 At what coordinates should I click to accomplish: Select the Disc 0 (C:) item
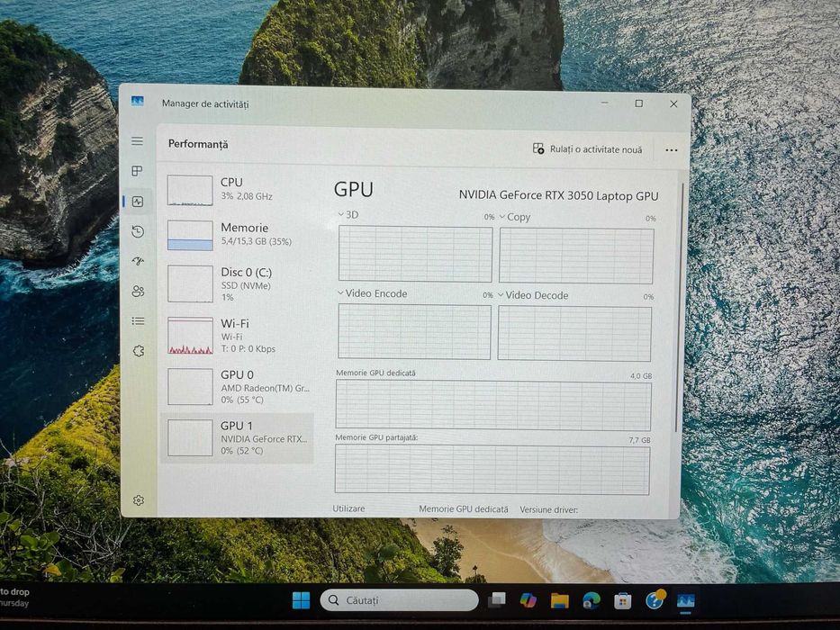tap(237, 283)
